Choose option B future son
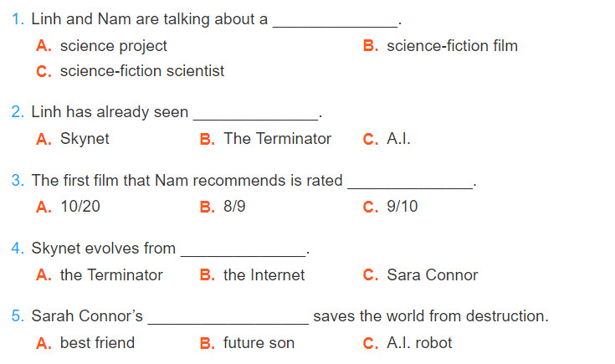Image resolution: width=615 pixels, height=364 pixels. [247, 343]
